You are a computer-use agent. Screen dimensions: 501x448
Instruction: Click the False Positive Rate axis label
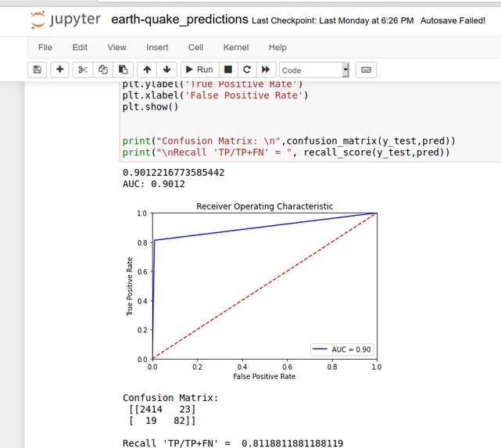point(264,376)
